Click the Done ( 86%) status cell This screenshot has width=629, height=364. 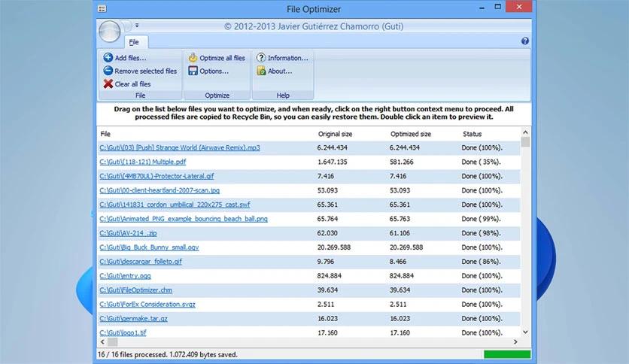pos(482,262)
